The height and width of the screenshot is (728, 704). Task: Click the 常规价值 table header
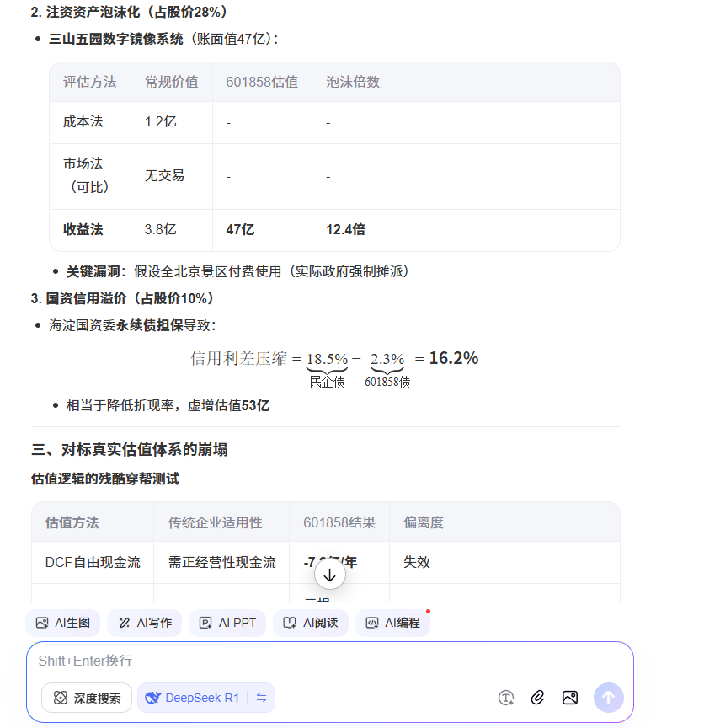[171, 83]
